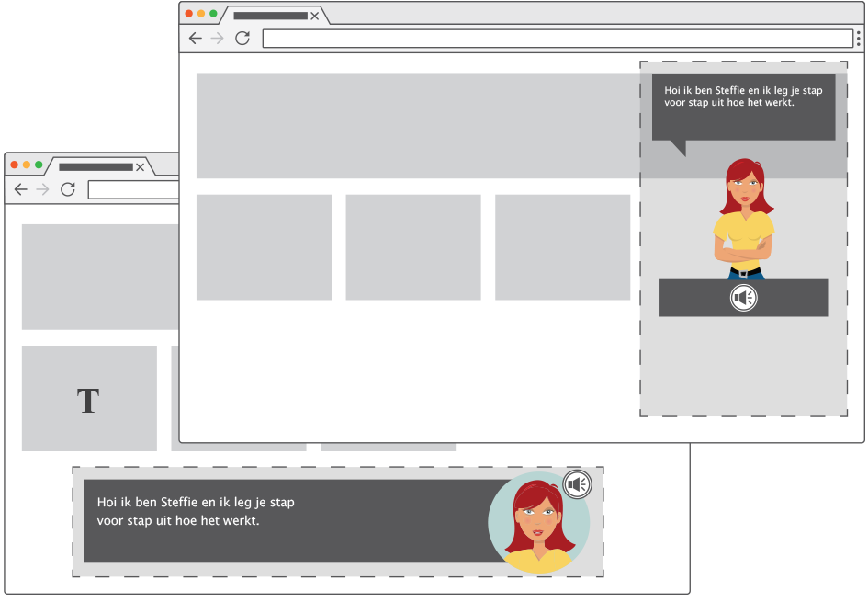The height and width of the screenshot is (602, 868).
Task: Click the back arrow in the front browser window
Action: click(x=196, y=39)
